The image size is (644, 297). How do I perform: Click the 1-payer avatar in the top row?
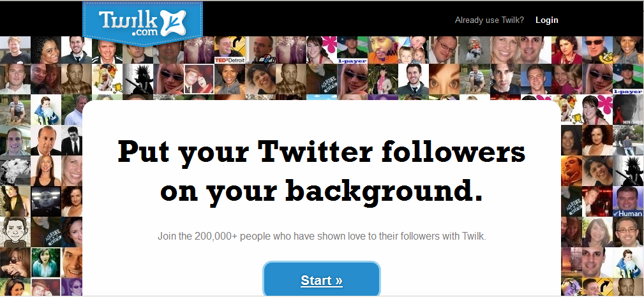(352, 50)
